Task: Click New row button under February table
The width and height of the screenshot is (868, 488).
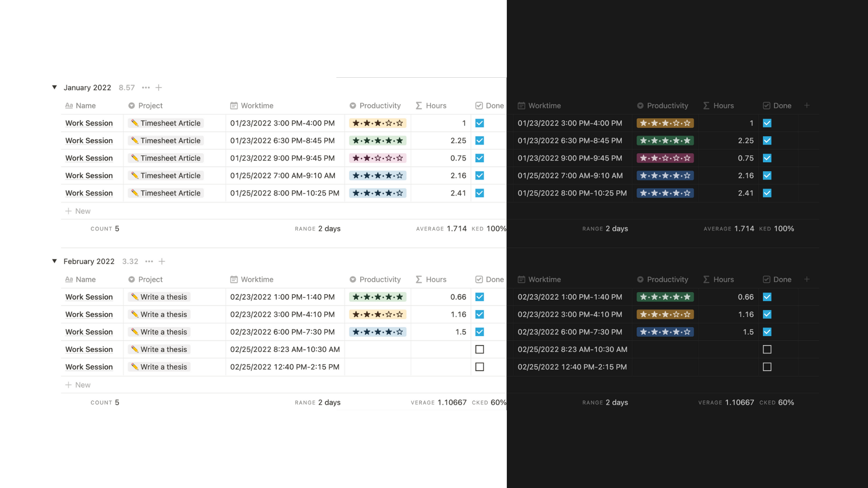Action: tap(78, 385)
